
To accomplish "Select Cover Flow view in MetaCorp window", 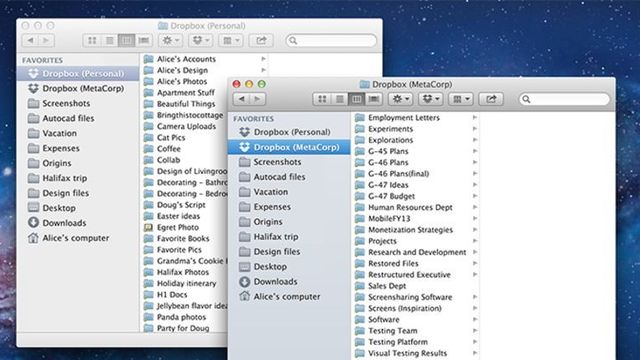I will [373, 99].
